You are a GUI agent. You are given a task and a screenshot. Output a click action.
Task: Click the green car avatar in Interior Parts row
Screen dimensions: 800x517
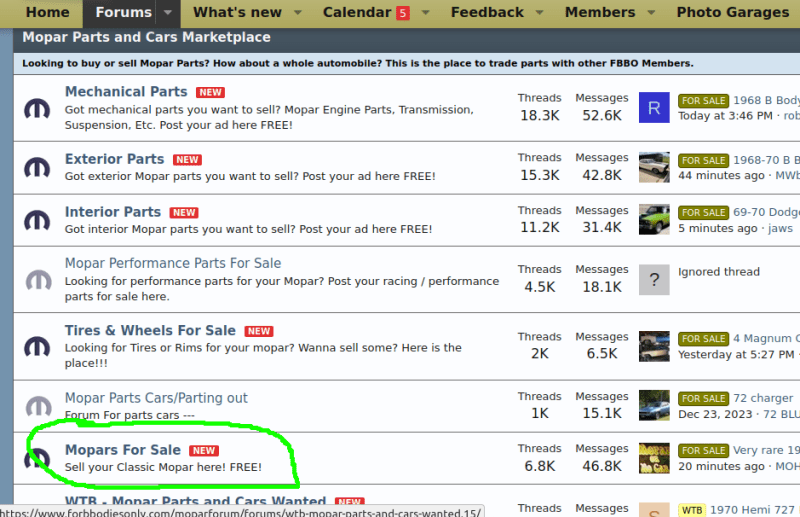pos(654,219)
